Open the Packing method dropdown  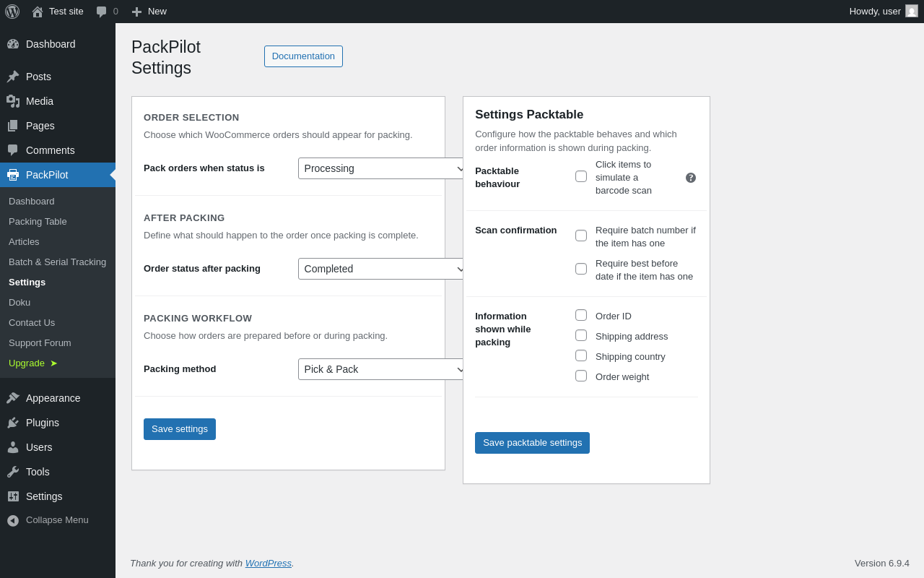pos(383,369)
